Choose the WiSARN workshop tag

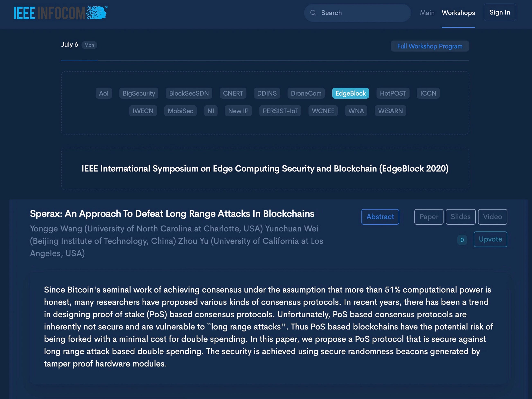point(390,111)
